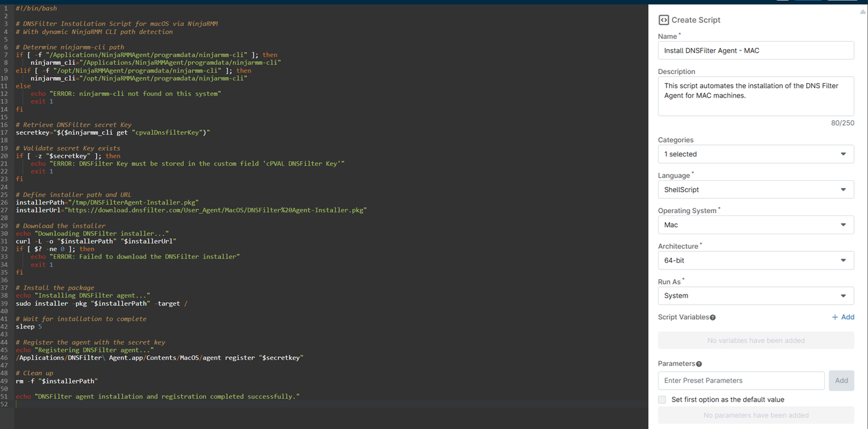The height and width of the screenshot is (429, 868).
Task: Click the Parameters help icon
Action: (x=699, y=363)
